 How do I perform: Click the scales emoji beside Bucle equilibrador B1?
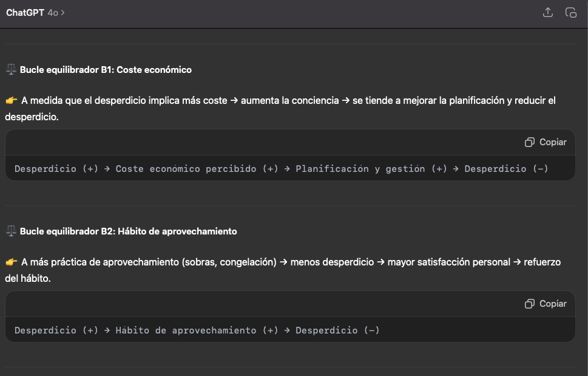pos(11,70)
